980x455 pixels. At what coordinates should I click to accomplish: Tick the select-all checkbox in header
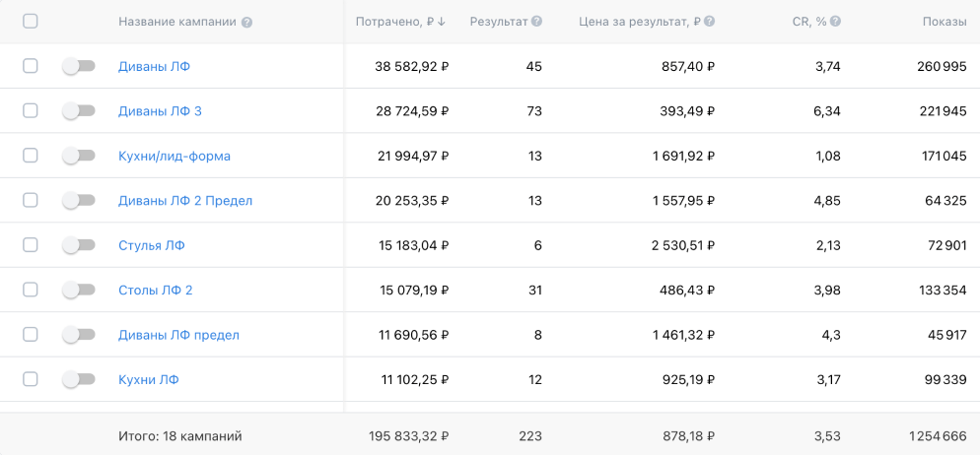point(30,22)
